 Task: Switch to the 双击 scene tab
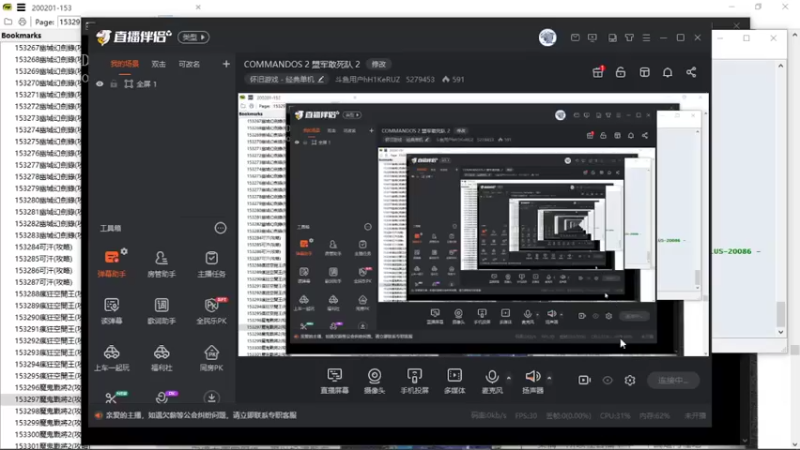coord(158,64)
